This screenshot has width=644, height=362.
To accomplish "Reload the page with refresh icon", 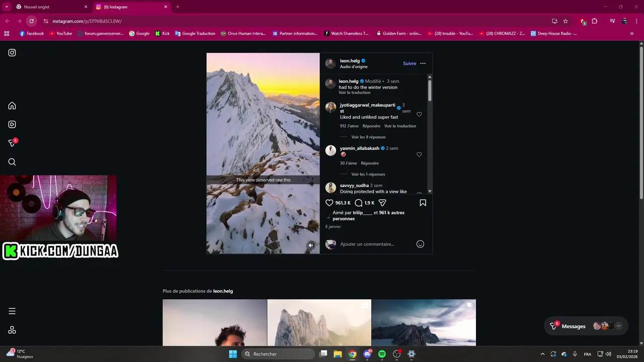I will [x=31, y=21].
